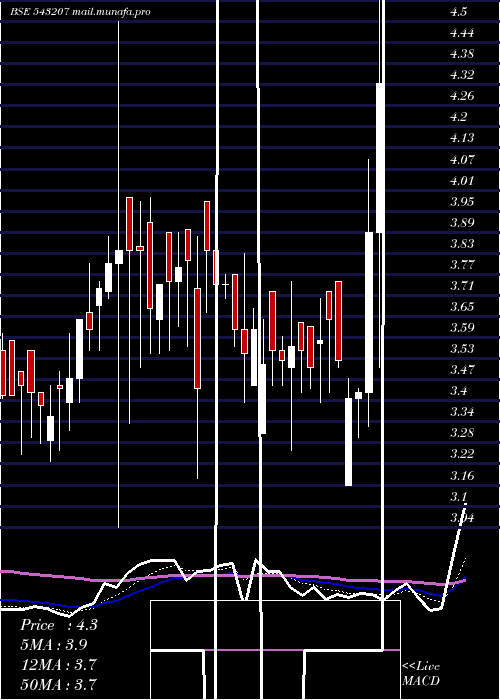Select the 3.95 price axis label
Image resolution: width=500 pixels, height=700 pixels.
tap(462, 201)
